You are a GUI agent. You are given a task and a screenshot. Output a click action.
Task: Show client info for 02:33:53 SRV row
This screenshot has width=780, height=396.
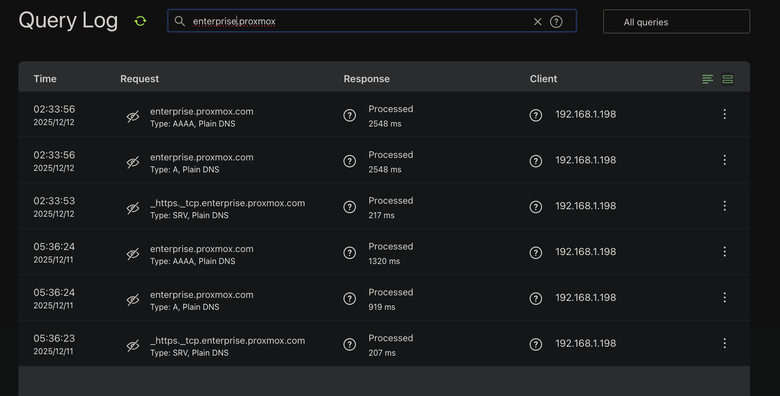pyautogui.click(x=536, y=207)
